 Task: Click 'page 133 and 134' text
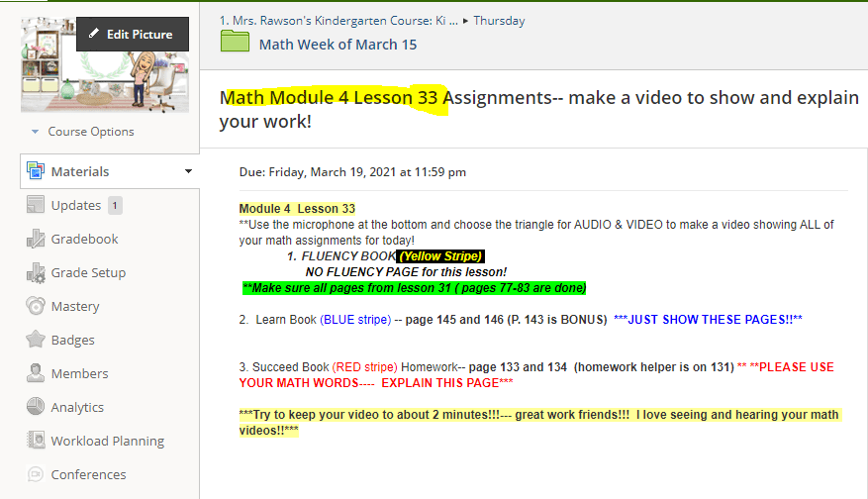(519, 367)
